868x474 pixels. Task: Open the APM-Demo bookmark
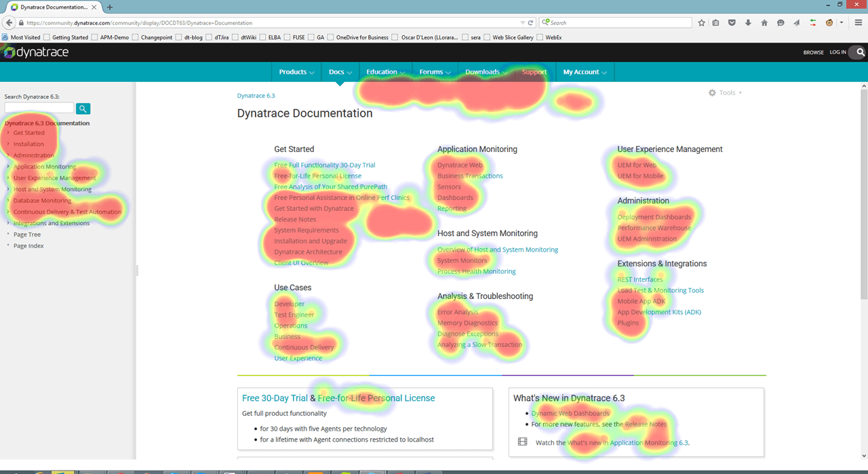point(111,37)
